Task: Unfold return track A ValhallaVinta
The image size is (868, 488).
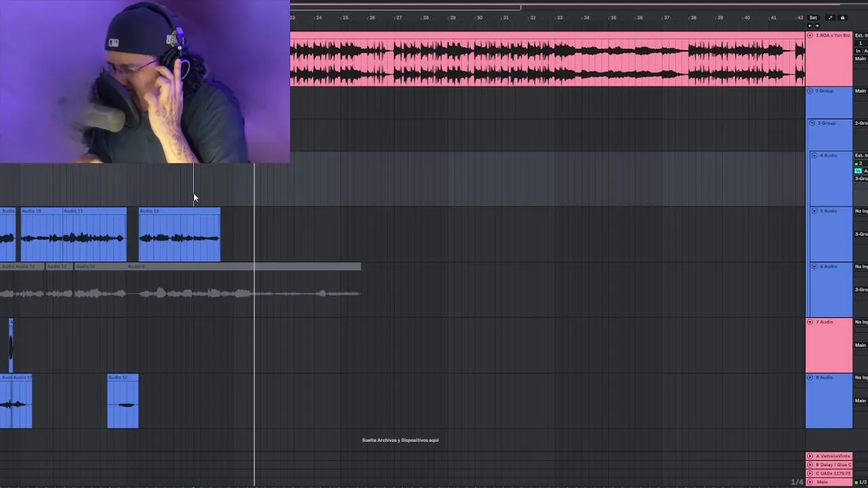Action: click(810, 456)
